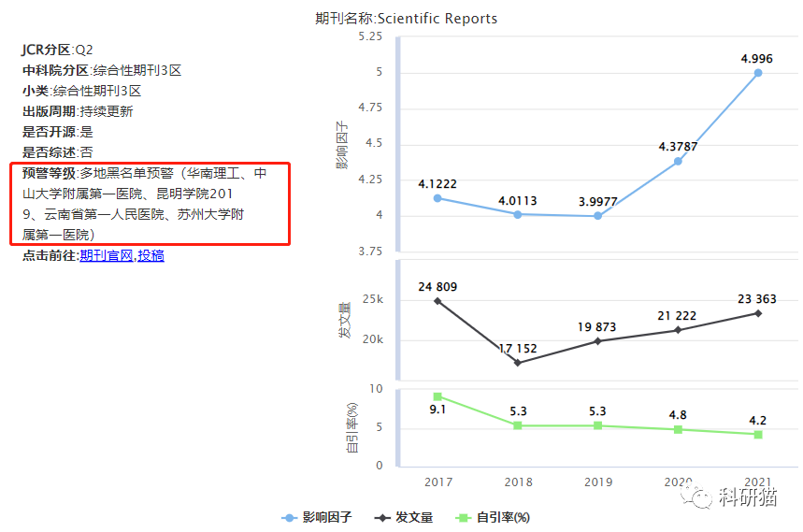
Task: Click the 2018 x-axis label
Action: (x=518, y=482)
